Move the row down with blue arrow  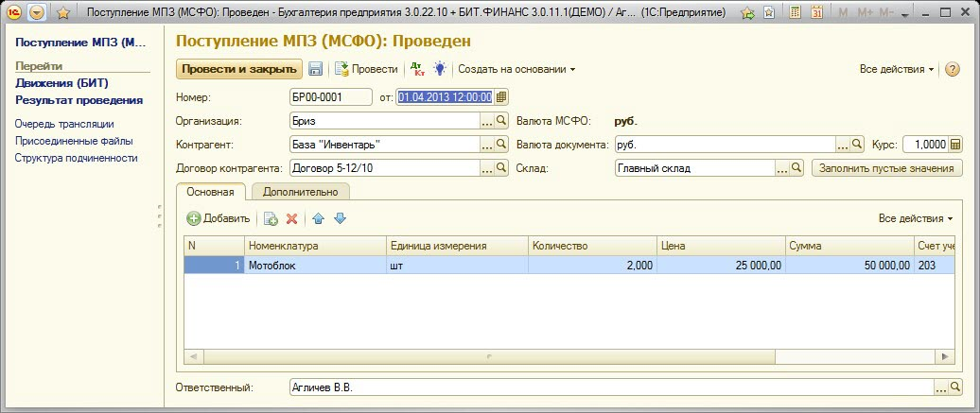point(341,218)
